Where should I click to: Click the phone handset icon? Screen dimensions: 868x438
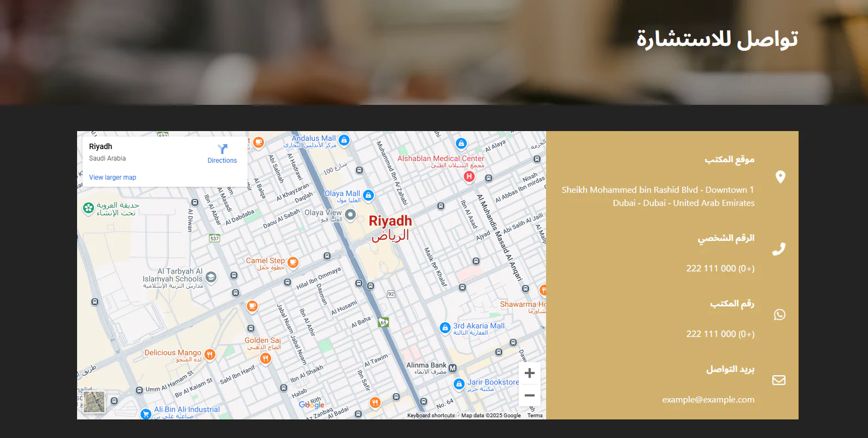pyautogui.click(x=779, y=249)
